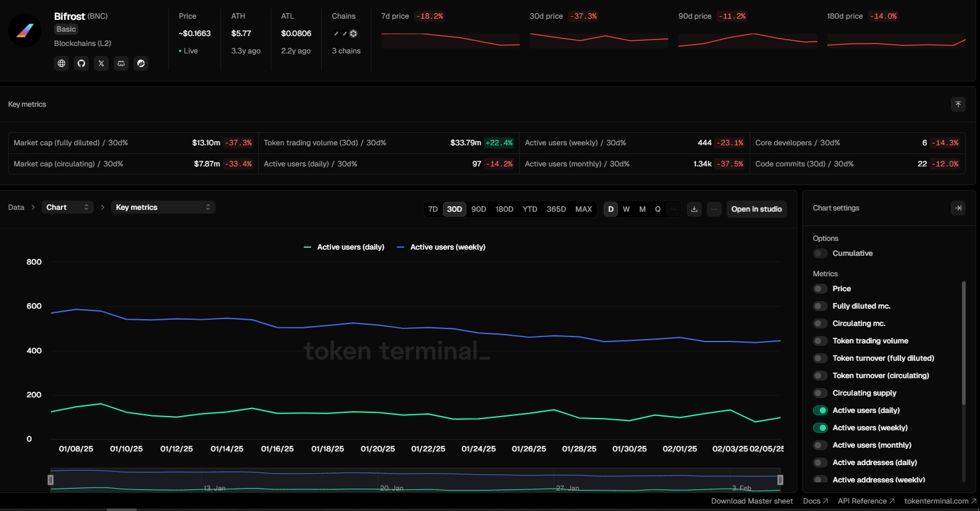Open the Chart view type dropdown

pyautogui.click(x=68, y=207)
